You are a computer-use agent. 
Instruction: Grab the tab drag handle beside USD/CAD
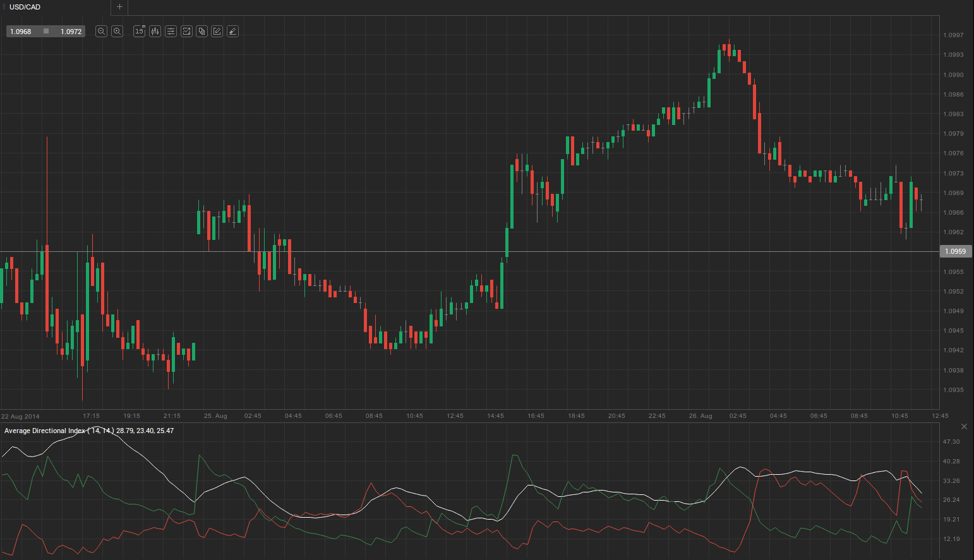click(3, 7)
